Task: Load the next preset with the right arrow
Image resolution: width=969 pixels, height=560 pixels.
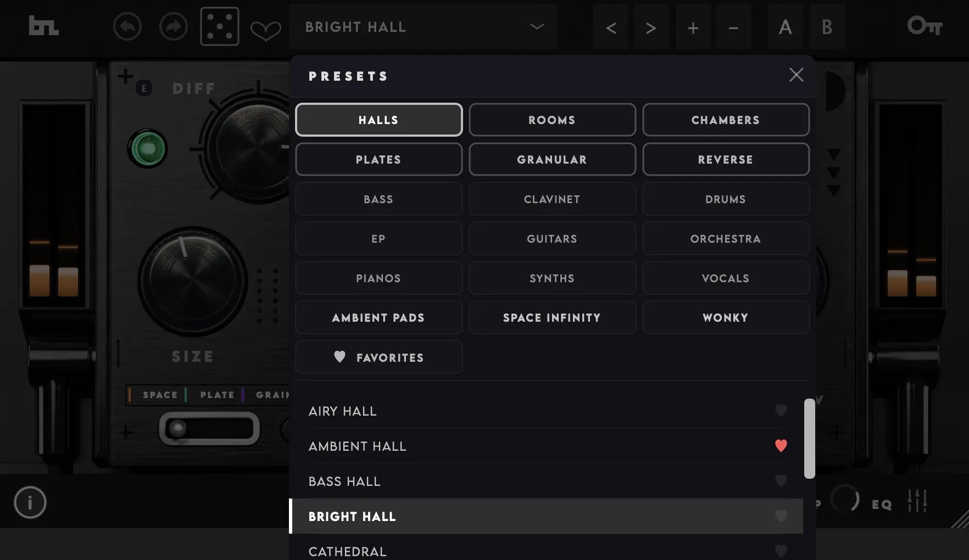Action: [651, 26]
